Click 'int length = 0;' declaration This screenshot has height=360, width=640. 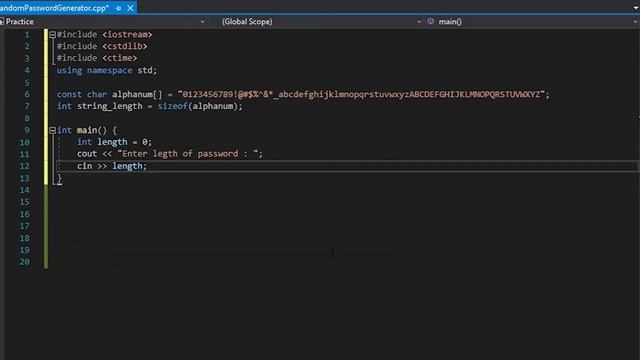114,142
